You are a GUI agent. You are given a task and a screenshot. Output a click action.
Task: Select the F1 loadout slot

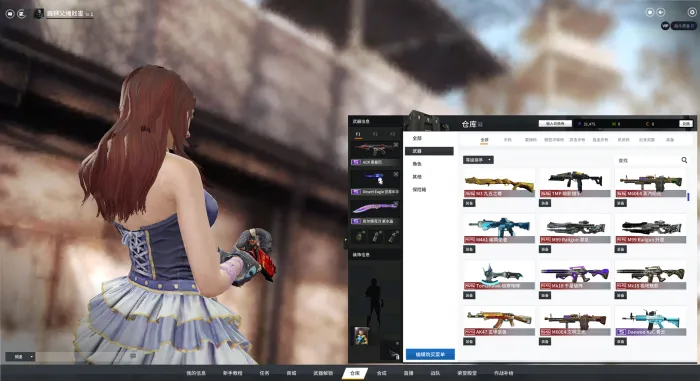358,134
